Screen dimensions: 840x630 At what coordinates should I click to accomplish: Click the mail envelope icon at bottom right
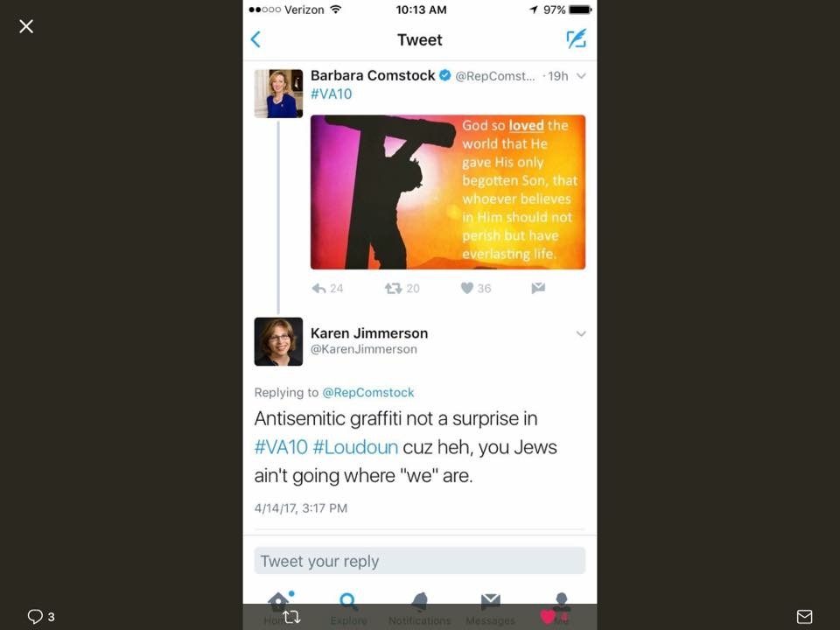tap(804, 617)
